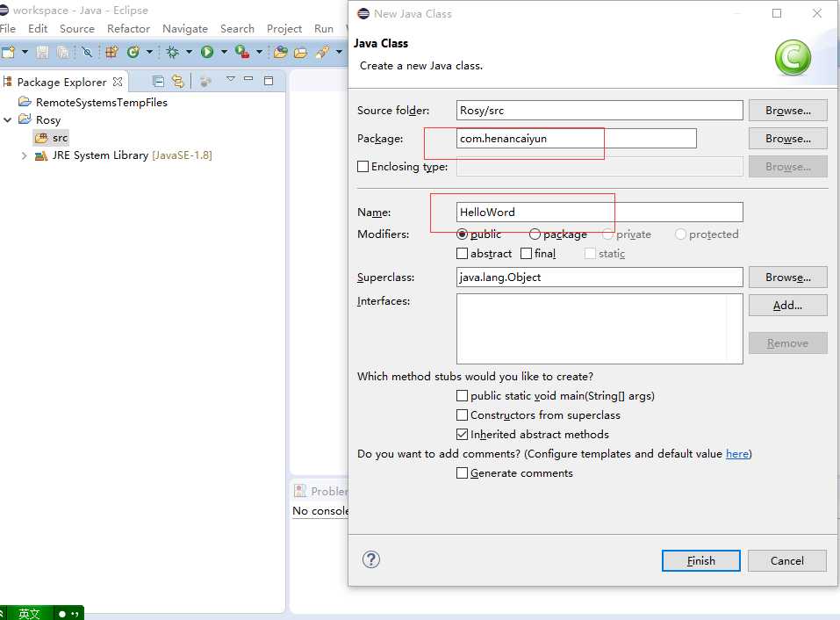Enable the Enclosing type checkbox

363,167
